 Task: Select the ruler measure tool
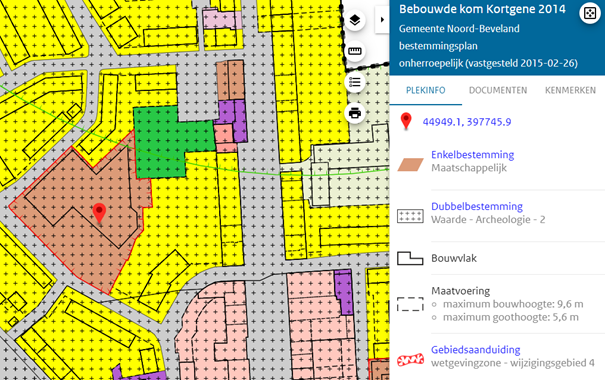[x=355, y=51]
